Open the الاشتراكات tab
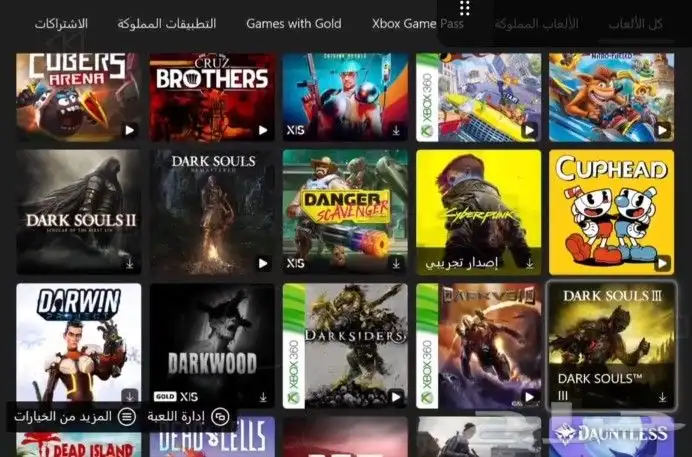 pyautogui.click(x=61, y=24)
